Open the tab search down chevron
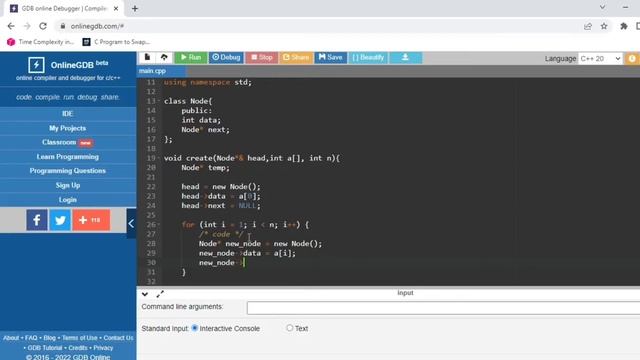 tap(602, 7)
